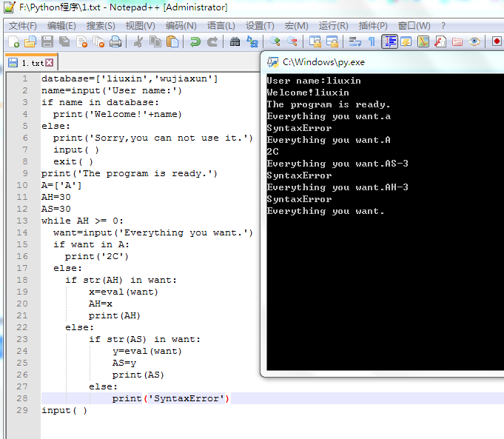Click the user-defined language icon
Image resolution: width=504 pixels, height=439 pixels.
[x=406, y=41]
